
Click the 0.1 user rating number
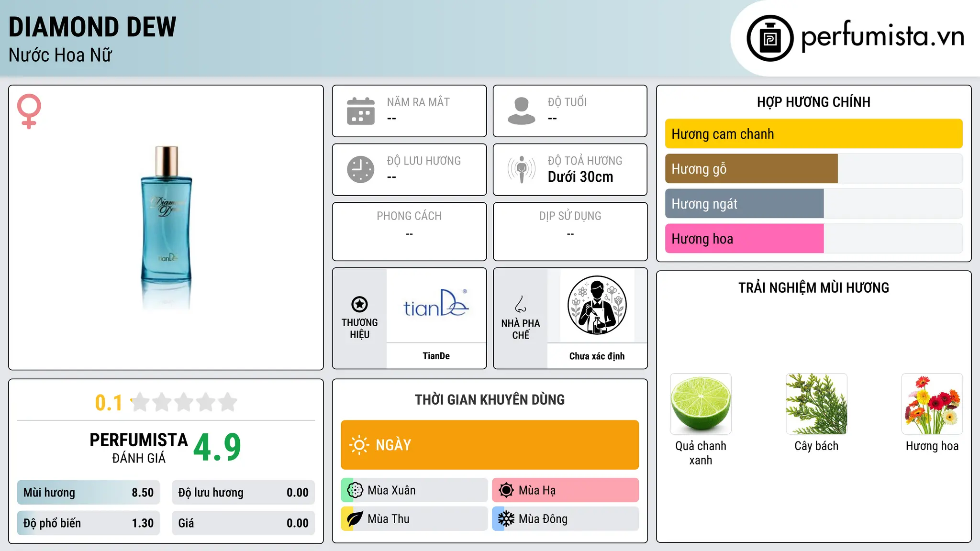tap(109, 403)
